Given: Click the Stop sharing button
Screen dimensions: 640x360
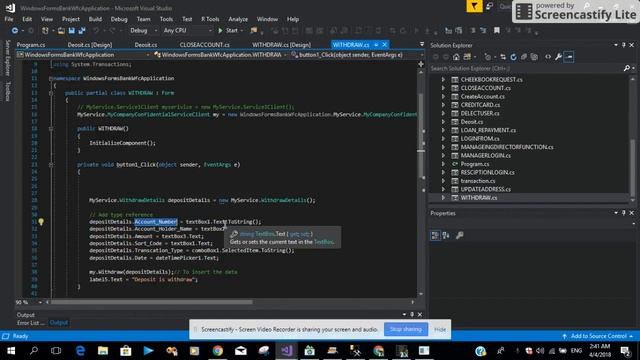Looking at the screenshot, I should pyautogui.click(x=406, y=329).
